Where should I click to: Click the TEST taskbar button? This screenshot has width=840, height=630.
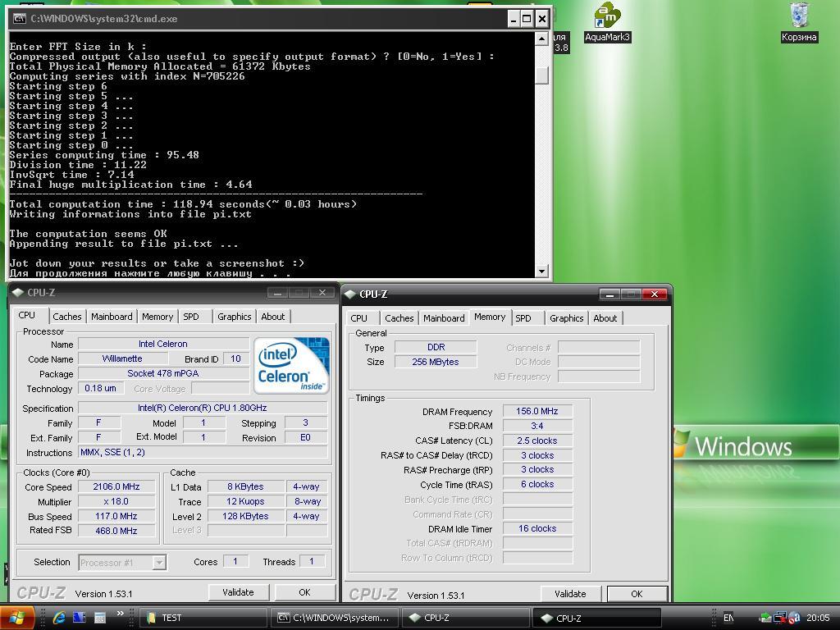pos(203,618)
